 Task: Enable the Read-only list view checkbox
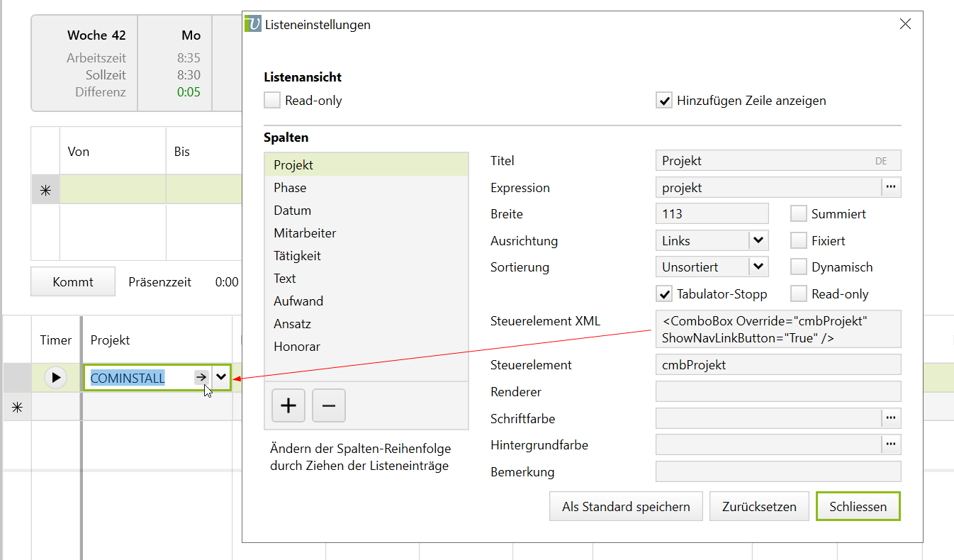click(272, 101)
